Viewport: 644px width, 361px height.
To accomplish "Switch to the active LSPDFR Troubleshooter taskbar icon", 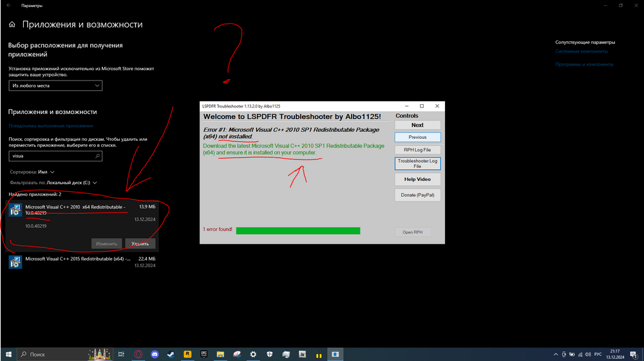I will [x=335, y=355].
